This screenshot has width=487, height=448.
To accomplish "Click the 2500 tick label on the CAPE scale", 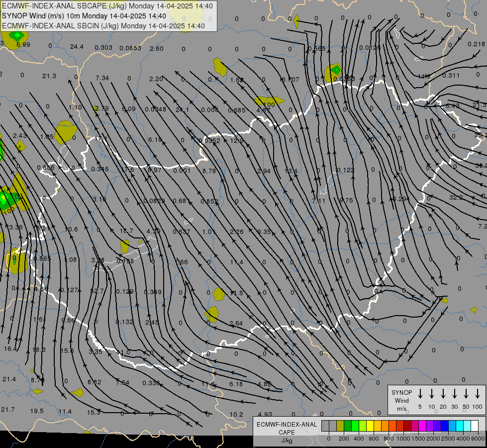I will [x=448, y=439].
